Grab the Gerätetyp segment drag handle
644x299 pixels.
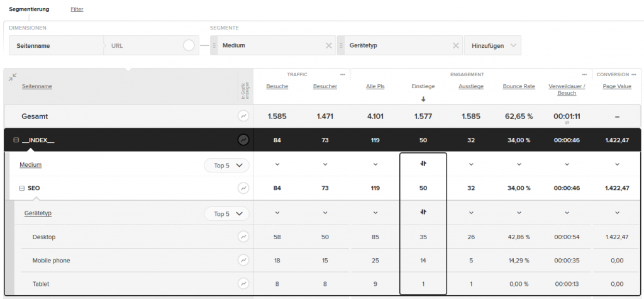341,46
